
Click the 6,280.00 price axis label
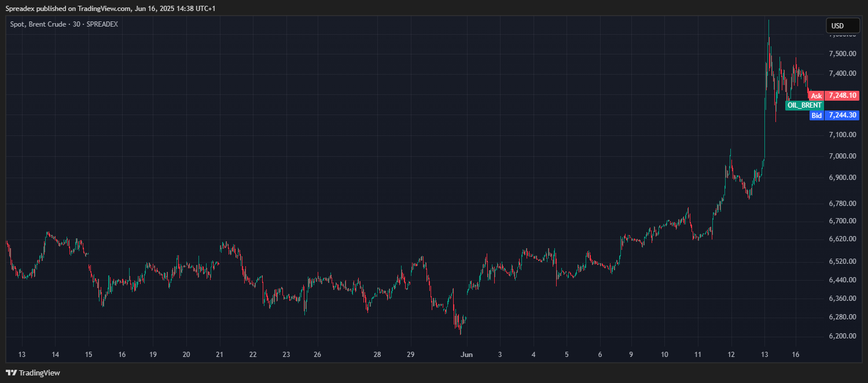843,317
